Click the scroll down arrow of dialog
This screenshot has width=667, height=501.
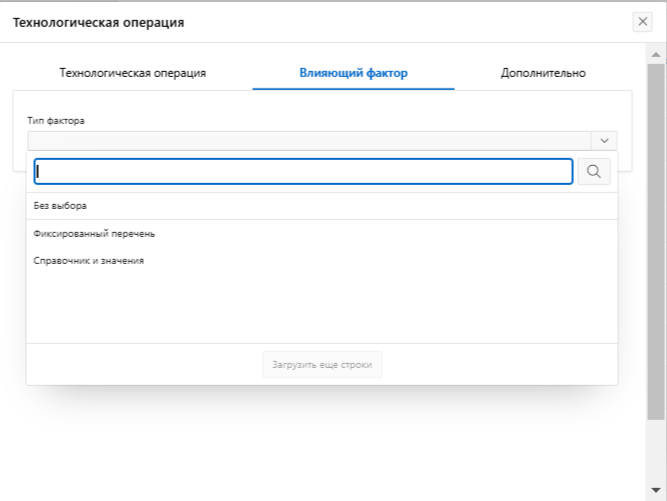coord(656,490)
